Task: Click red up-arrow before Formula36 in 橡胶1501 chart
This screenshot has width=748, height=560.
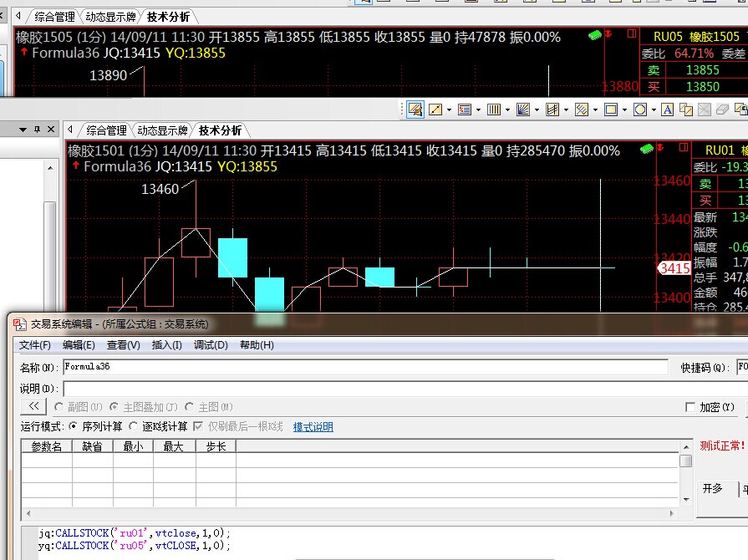Action: 75,165
